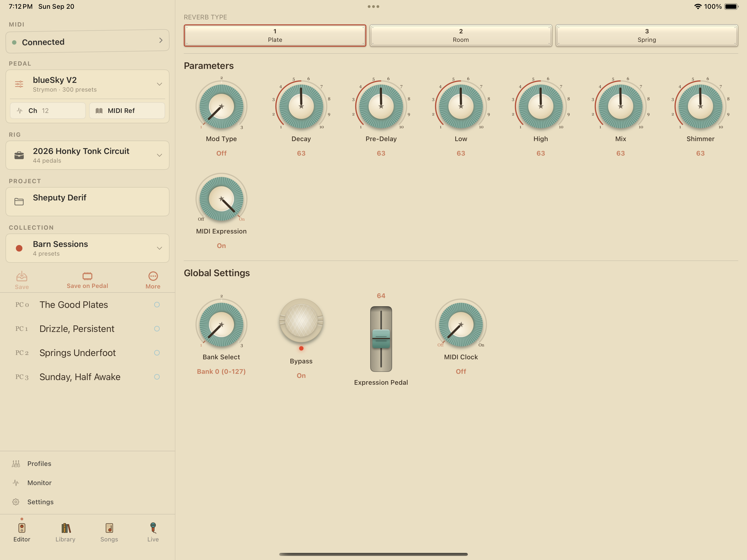Click the High knob
The height and width of the screenshot is (560, 747).
point(541,106)
